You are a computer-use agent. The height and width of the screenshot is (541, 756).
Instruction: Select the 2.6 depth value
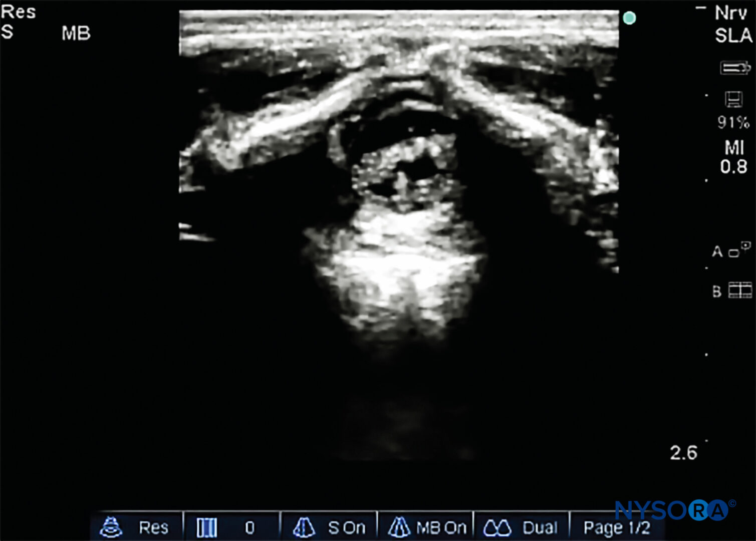(683, 453)
